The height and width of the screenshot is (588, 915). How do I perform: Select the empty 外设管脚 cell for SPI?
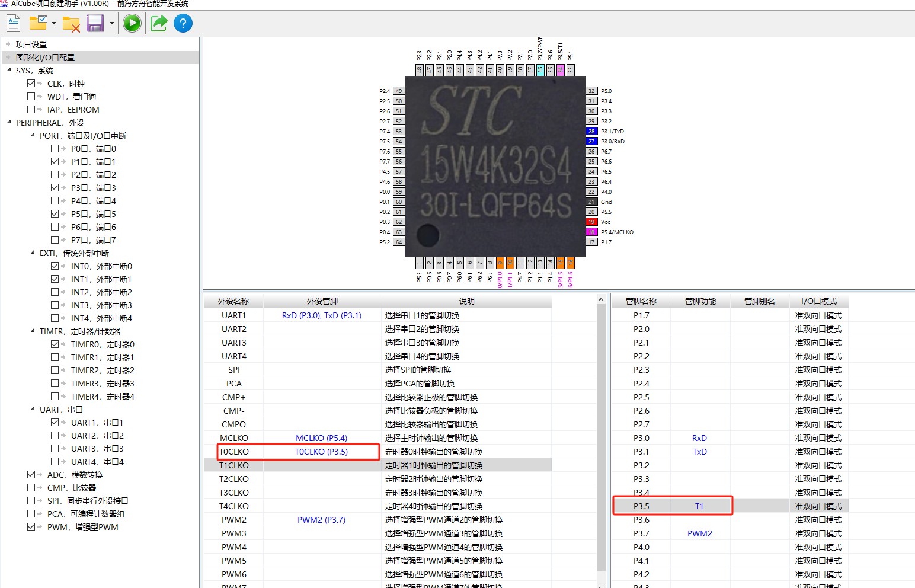pos(322,370)
